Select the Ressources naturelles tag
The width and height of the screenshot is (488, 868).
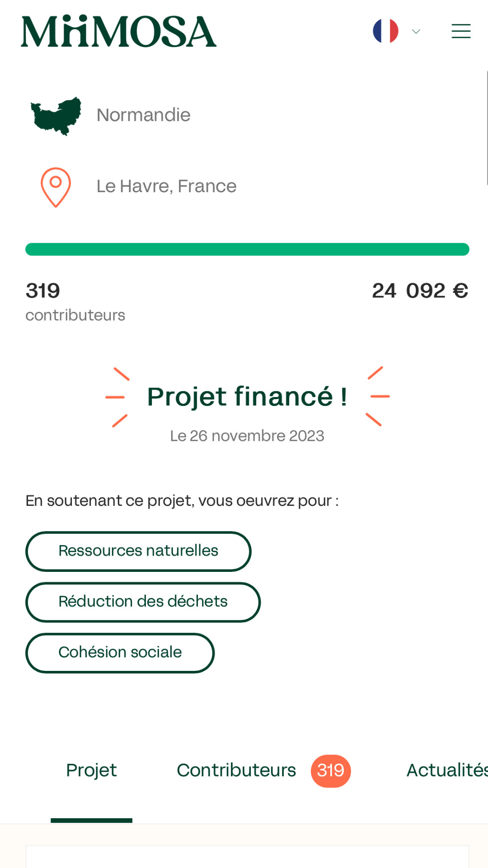click(138, 551)
